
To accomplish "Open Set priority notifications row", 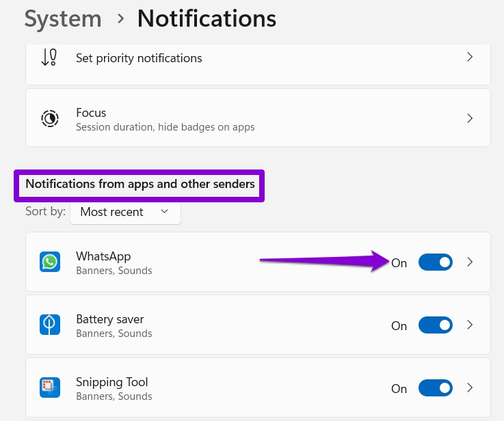I will (x=258, y=63).
